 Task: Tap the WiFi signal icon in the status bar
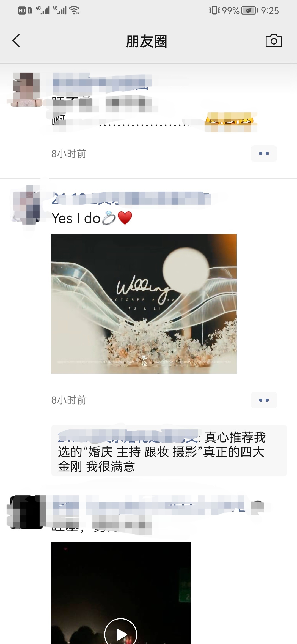tap(75, 10)
